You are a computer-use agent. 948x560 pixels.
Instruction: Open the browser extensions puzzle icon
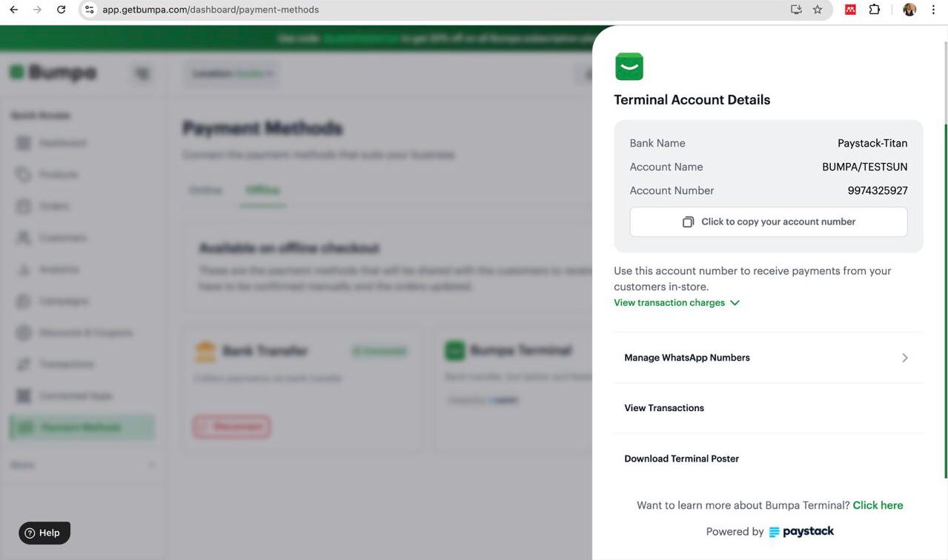click(x=875, y=10)
